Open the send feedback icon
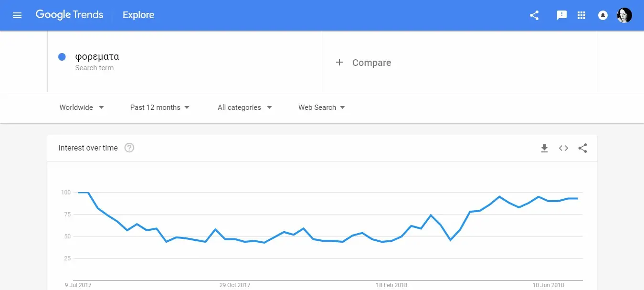The width and height of the screenshot is (644, 290). tap(562, 15)
